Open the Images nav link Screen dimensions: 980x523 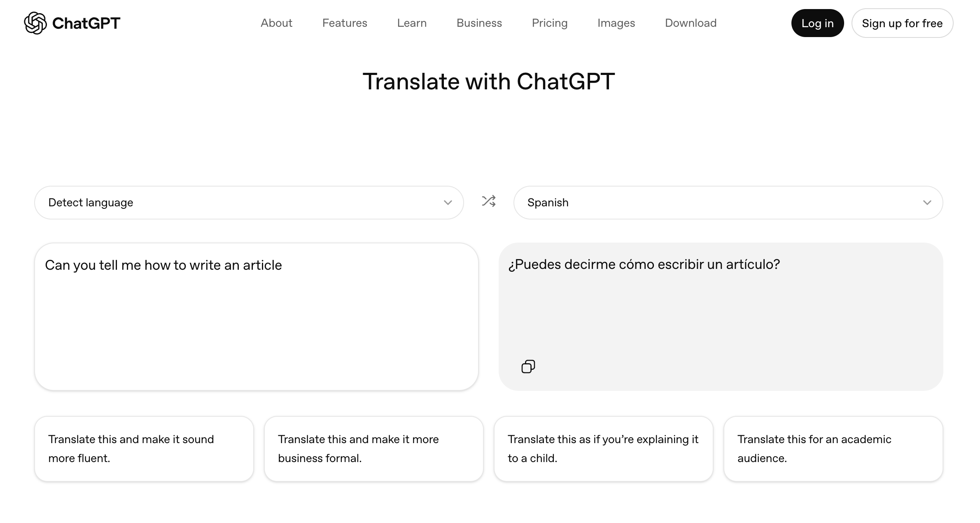click(x=616, y=23)
